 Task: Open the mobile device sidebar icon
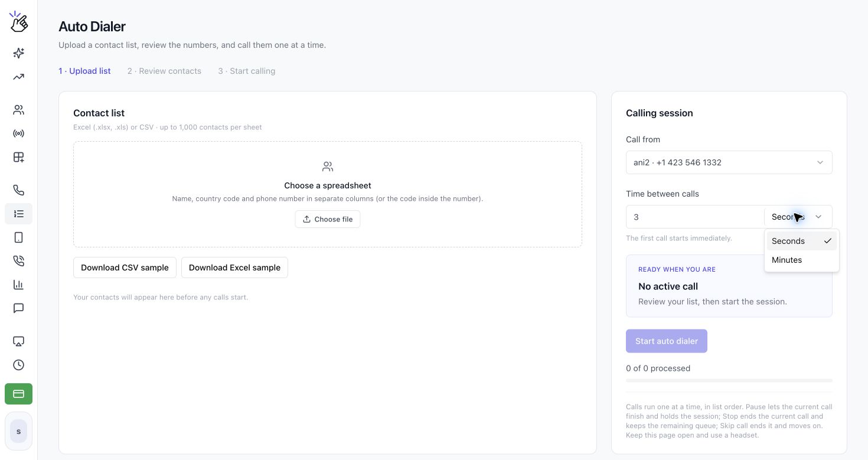(18, 237)
